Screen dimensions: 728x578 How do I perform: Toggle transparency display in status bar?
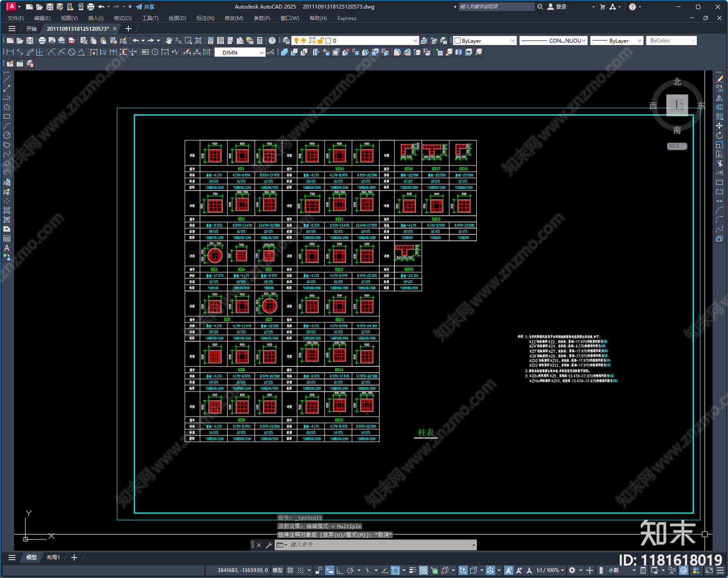423,570
